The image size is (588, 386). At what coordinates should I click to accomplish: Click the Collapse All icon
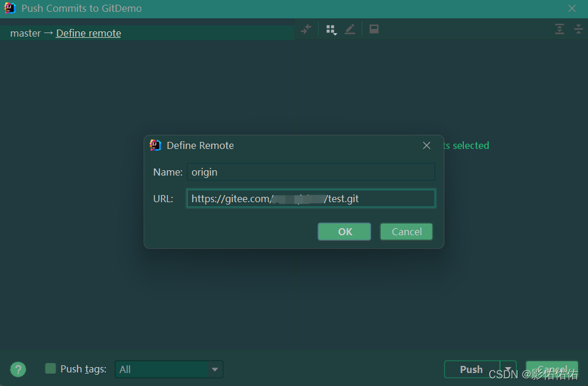(x=579, y=29)
